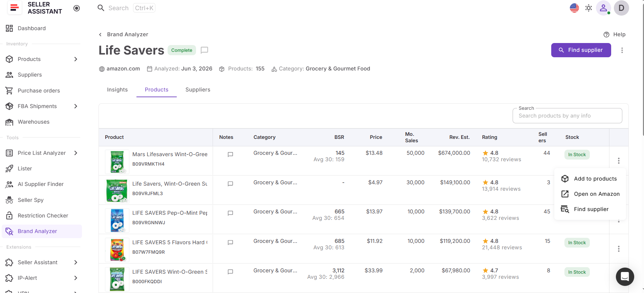Open the user account profile icon
Viewport: 644px width, 293px height.
point(603,8)
